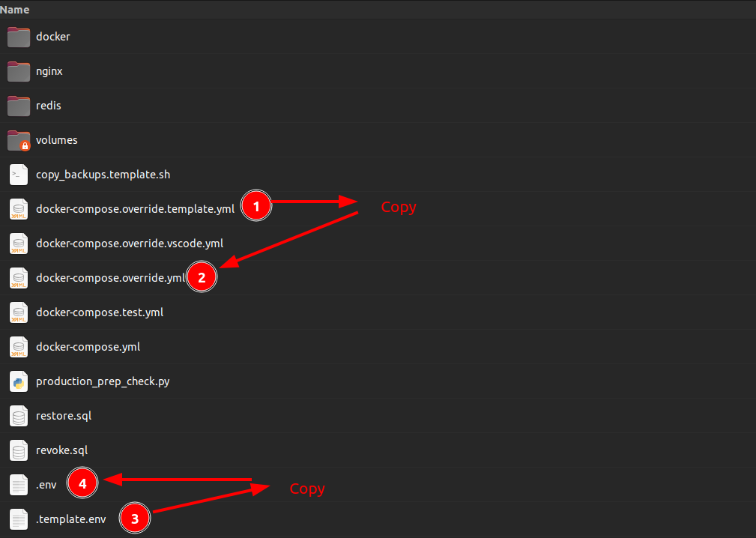Click the copy_backups.template.sh script icon
This screenshot has height=538, width=756.
(x=19, y=175)
